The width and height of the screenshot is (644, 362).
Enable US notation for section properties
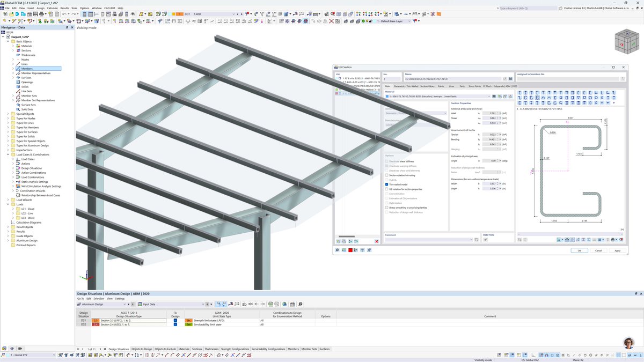pos(386,189)
